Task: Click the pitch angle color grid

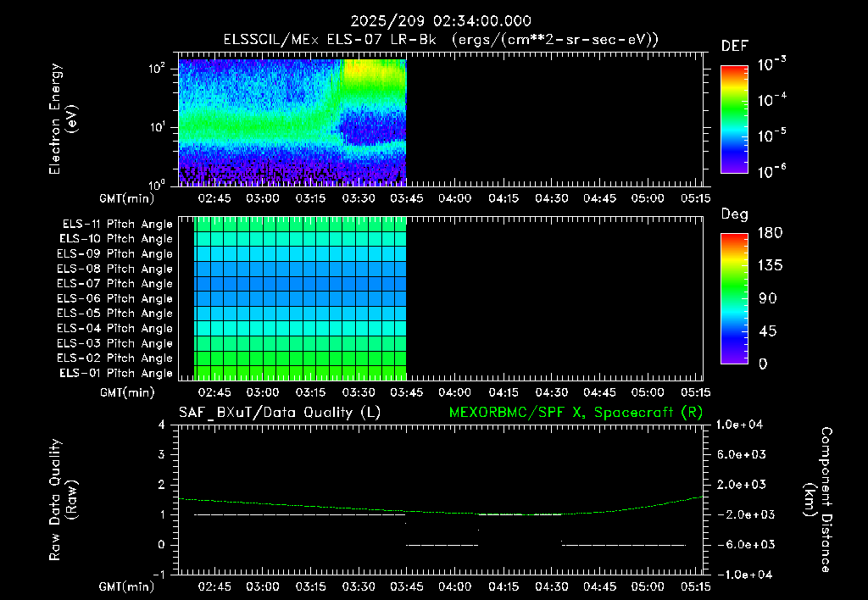Action: click(300, 298)
